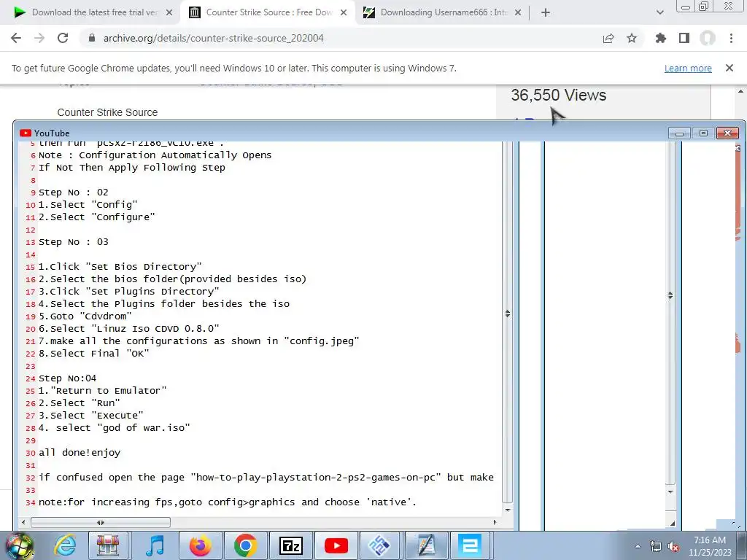Click the horizontal scrollbar thumb in text pane
This screenshot has width=747, height=560.
(x=101, y=522)
